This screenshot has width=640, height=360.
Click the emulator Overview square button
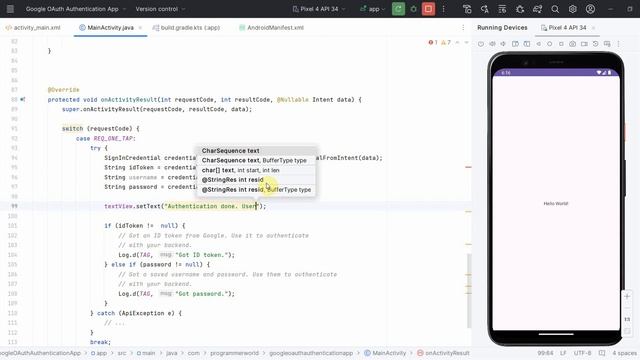point(561,44)
